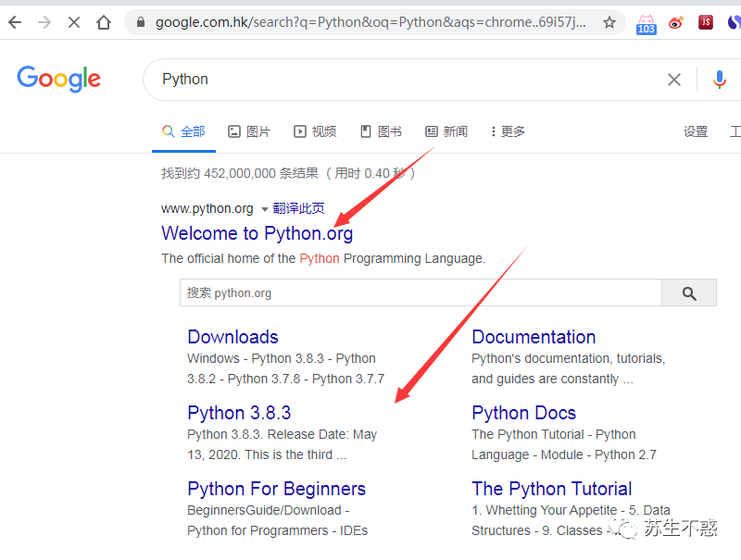This screenshot has height=560, width=741.
Task: Click the 翻译此页 translate link
Action: point(298,208)
